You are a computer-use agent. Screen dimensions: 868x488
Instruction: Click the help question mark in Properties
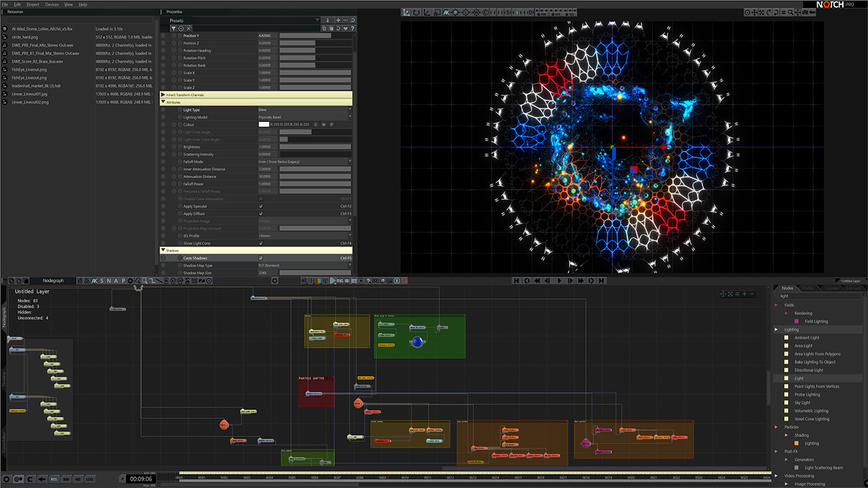[353, 28]
